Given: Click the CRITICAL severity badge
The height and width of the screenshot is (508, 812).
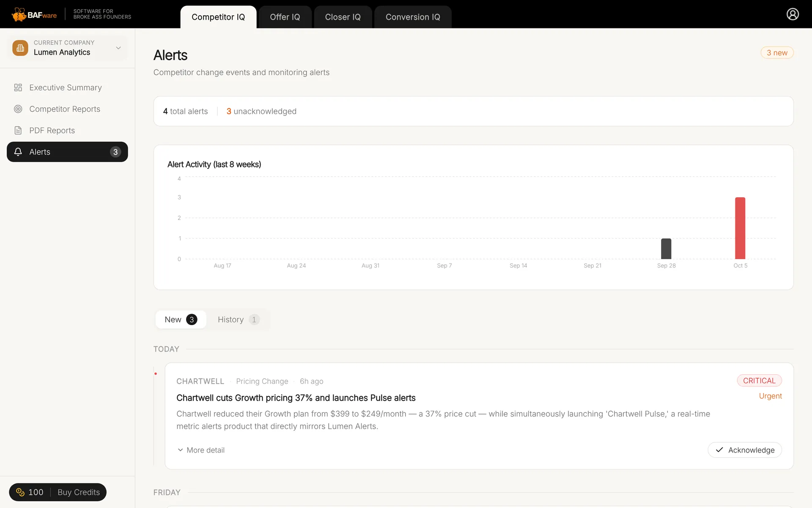Looking at the screenshot, I should point(759,381).
